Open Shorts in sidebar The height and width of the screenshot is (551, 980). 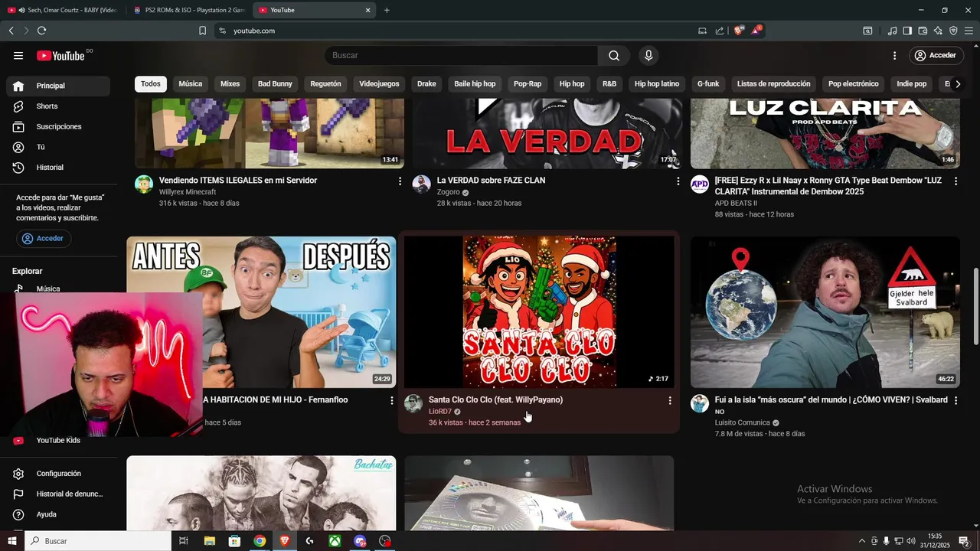pyautogui.click(x=58, y=106)
